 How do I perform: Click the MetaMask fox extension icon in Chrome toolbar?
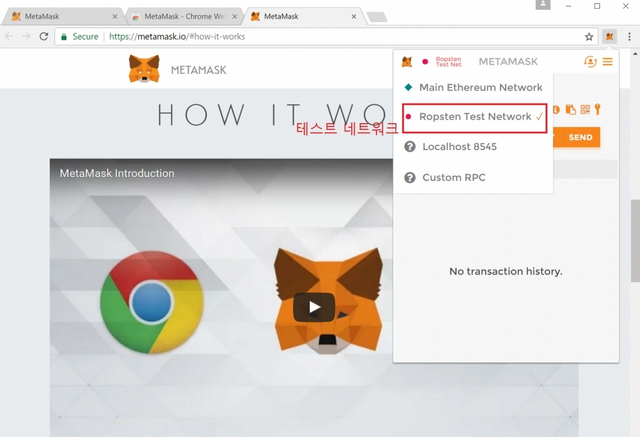[609, 37]
